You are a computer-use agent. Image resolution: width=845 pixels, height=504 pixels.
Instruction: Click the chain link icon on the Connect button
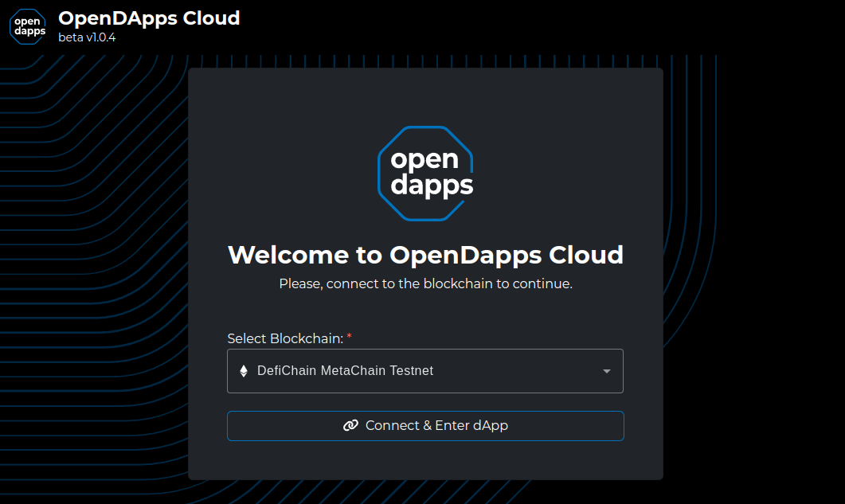(x=351, y=425)
